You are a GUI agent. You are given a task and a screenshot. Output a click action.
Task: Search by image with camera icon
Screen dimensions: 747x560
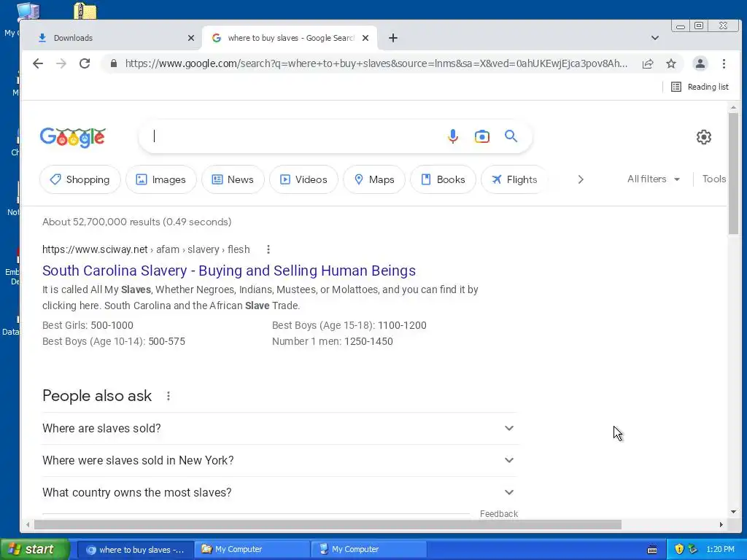[x=482, y=136]
